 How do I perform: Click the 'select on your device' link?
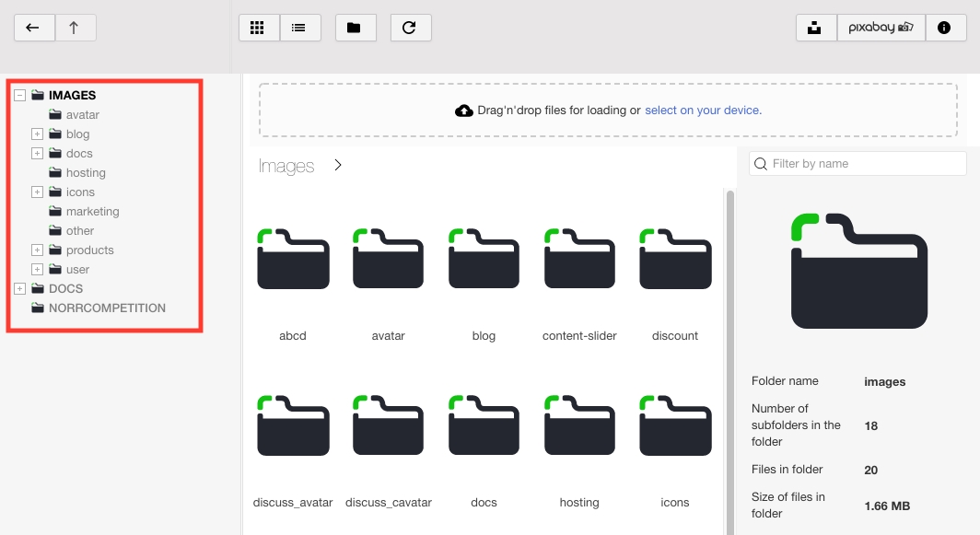tap(703, 110)
